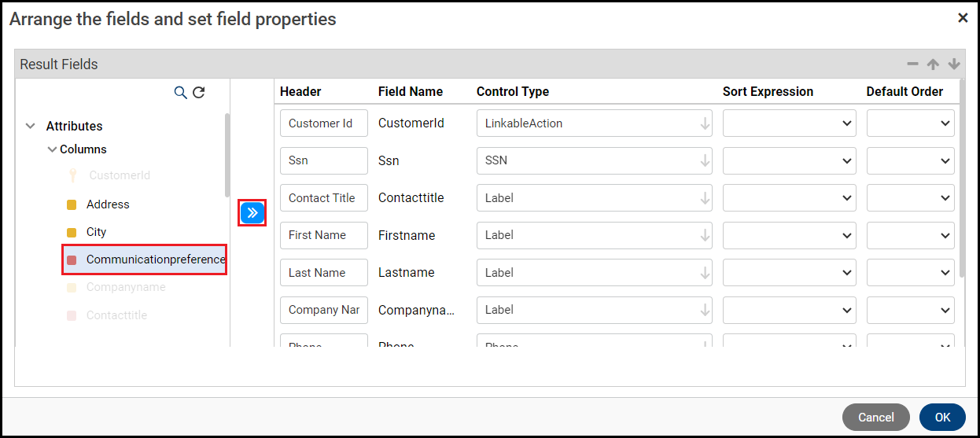Select the Address column in the tree
The height and width of the screenshot is (438, 980).
point(108,204)
